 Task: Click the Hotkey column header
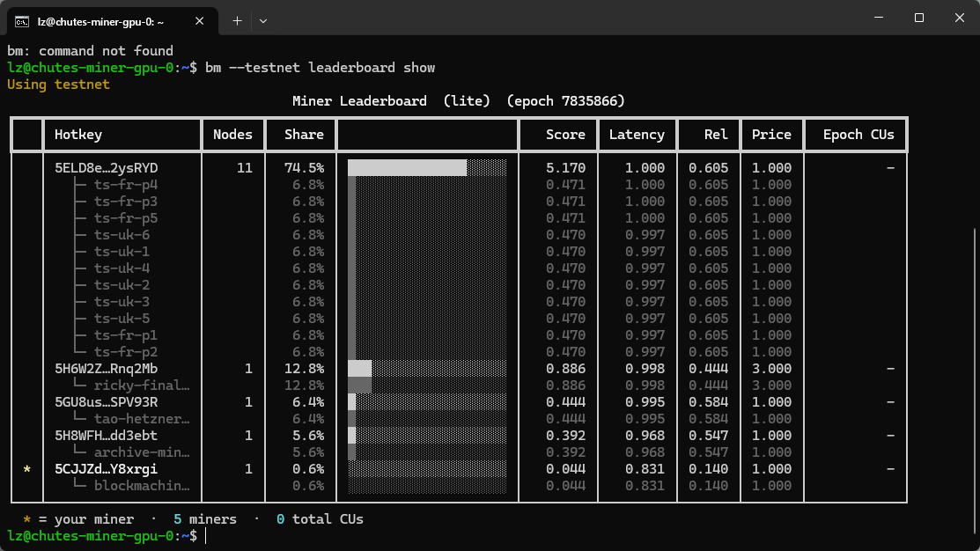click(x=78, y=135)
